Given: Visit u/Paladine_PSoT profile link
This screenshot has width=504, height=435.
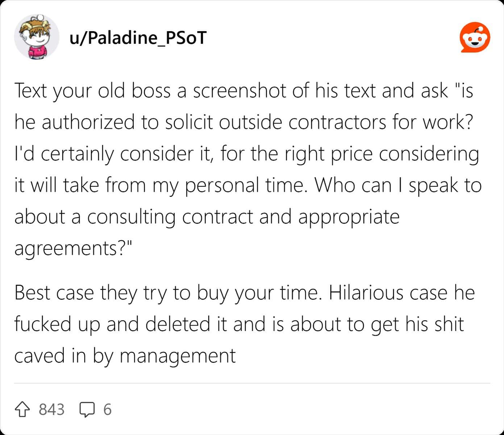Looking at the screenshot, I should tap(138, 37).
